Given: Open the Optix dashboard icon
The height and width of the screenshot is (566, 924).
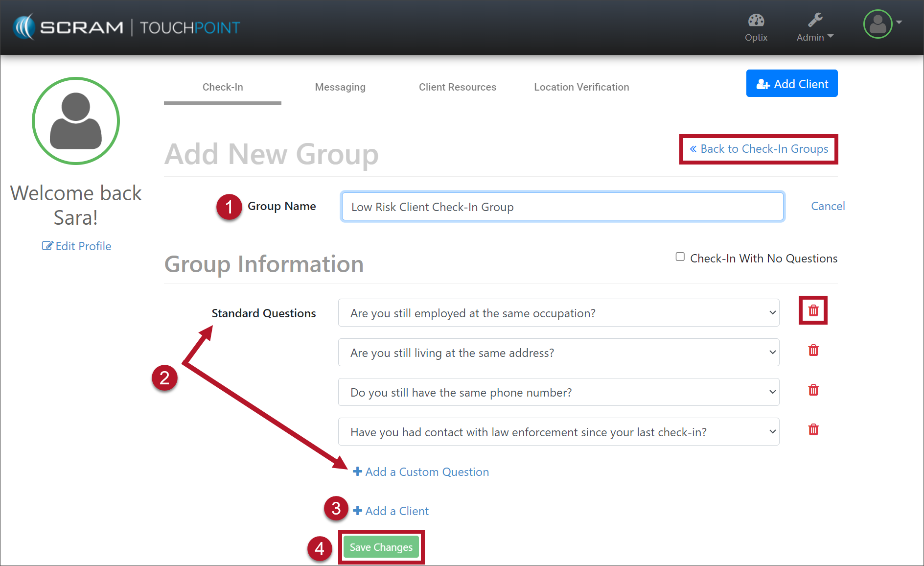Looking at the screenshot, I should pos(756,27).
